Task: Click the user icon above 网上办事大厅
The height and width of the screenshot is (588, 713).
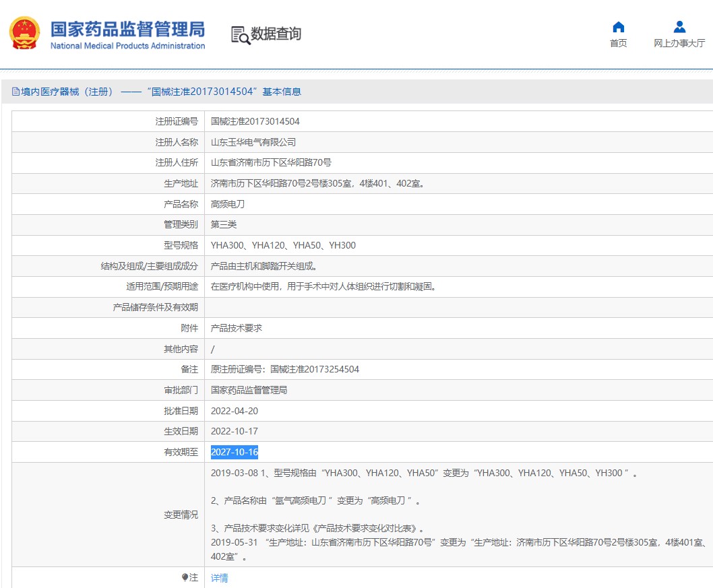Action: coord(679,27)
